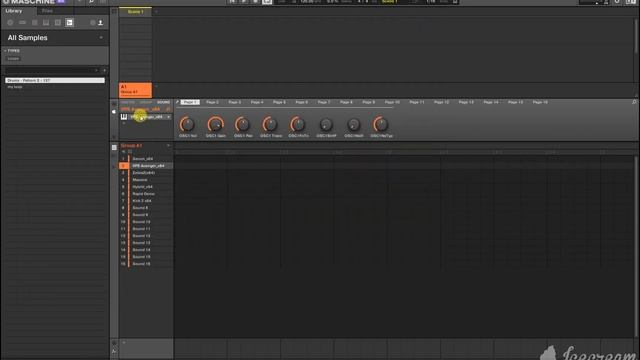The width and height of the screenshot is (640, 360).
Task: Select the highlighted sample in results list
Action: click(55, 80)
